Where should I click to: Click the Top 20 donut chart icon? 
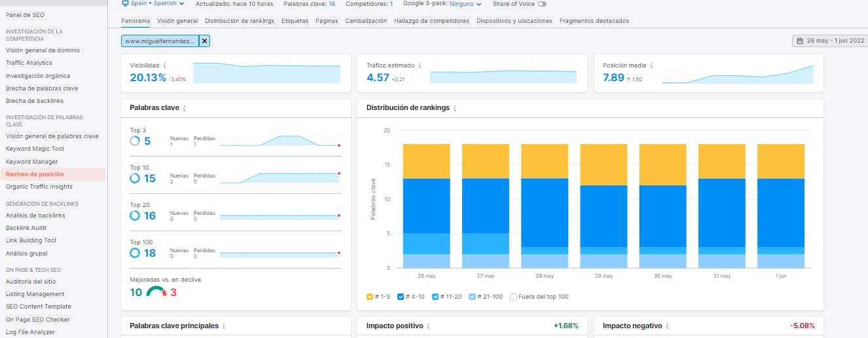135,216
